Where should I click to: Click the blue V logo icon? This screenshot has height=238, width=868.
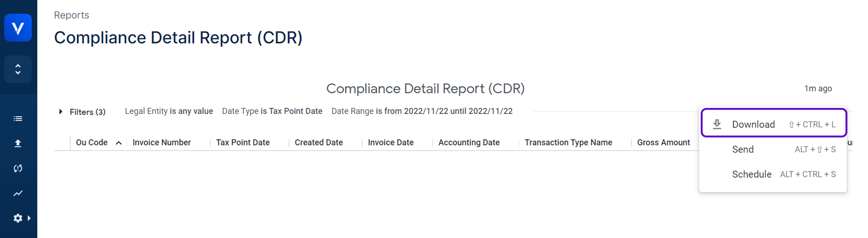pyautogui.click(x=18, y=28)
